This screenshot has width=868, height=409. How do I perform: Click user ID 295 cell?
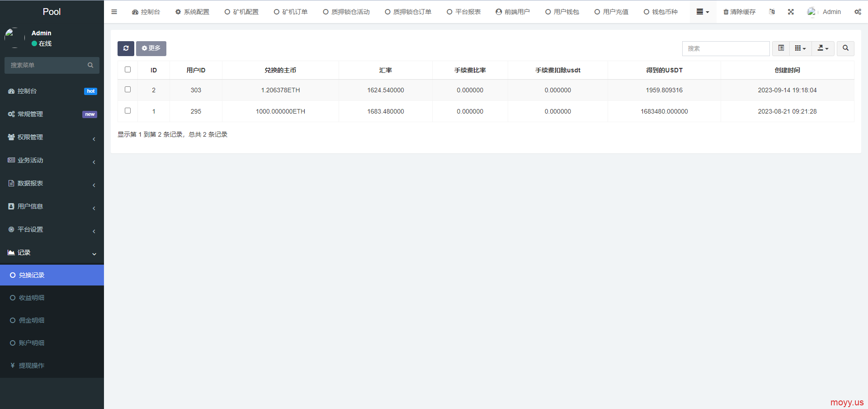[x=196, y=111]
